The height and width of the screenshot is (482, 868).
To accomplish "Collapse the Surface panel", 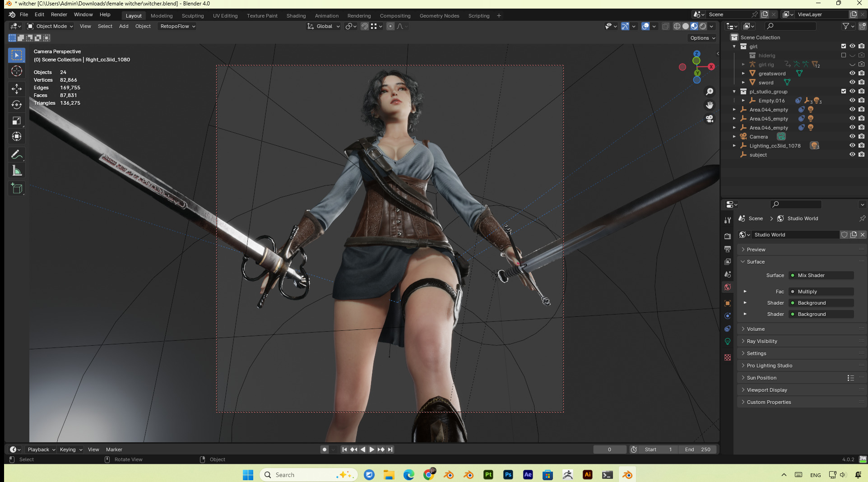I will (802, 262).
